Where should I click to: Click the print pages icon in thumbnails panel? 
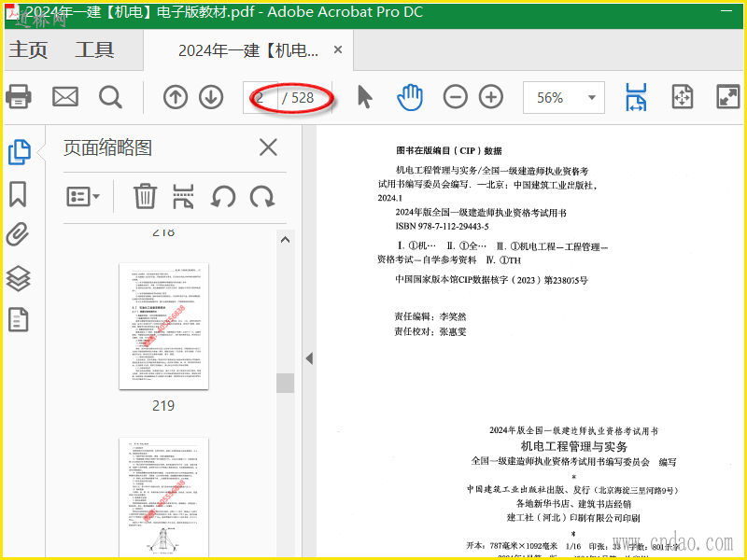coord(183,196)
